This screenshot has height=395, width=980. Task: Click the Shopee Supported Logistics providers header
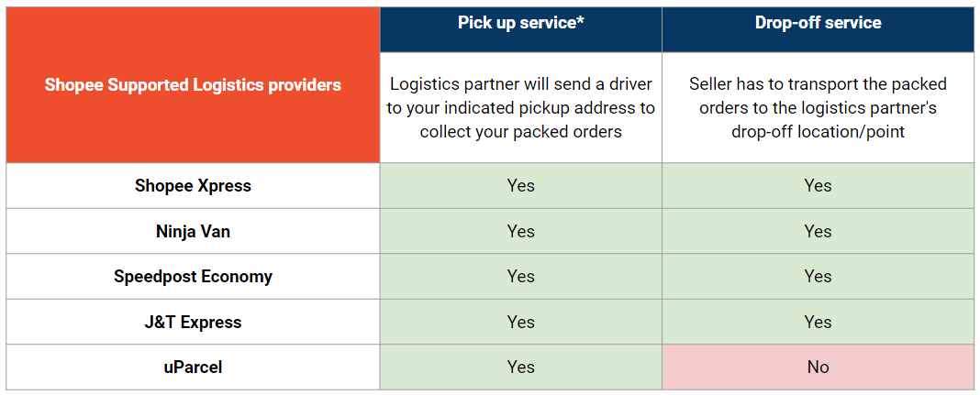[193, 85]
